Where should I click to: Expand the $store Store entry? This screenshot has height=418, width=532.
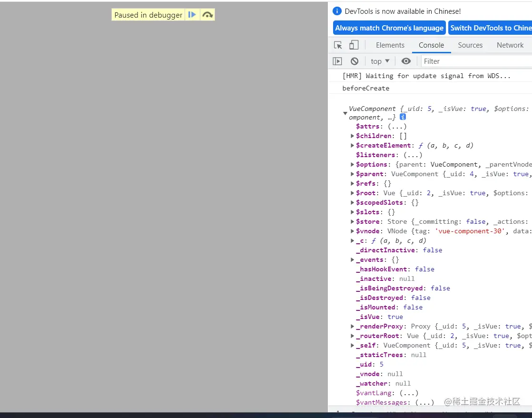pos(352,221)
